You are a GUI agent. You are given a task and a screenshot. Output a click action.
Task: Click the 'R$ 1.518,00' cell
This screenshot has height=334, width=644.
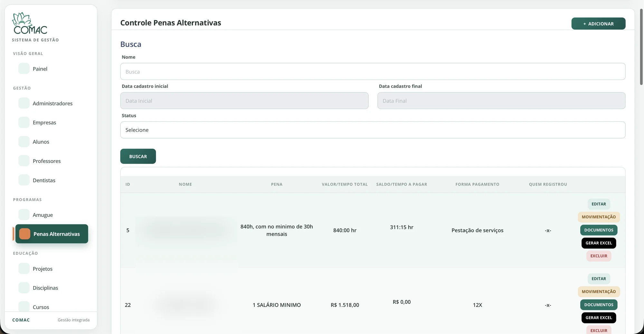point(345,305)
